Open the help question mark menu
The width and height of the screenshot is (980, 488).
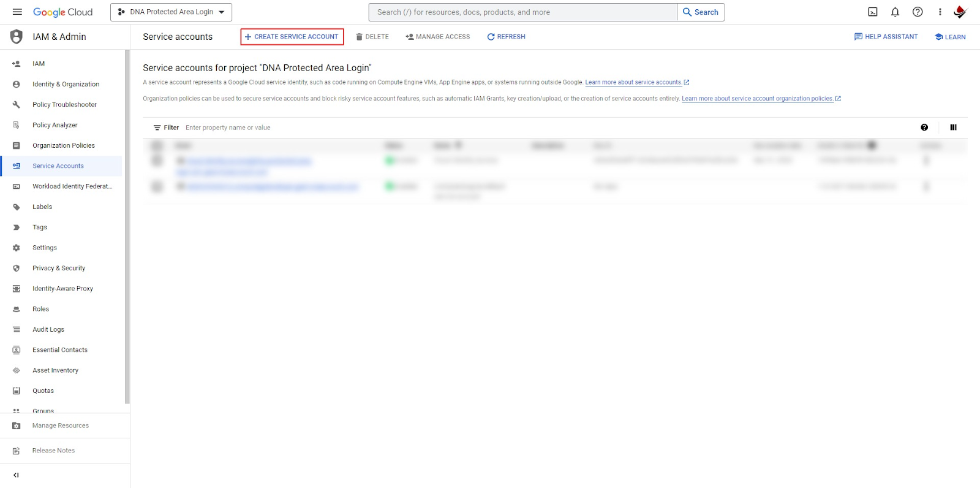pyautogui.click(x=918, y=12)
